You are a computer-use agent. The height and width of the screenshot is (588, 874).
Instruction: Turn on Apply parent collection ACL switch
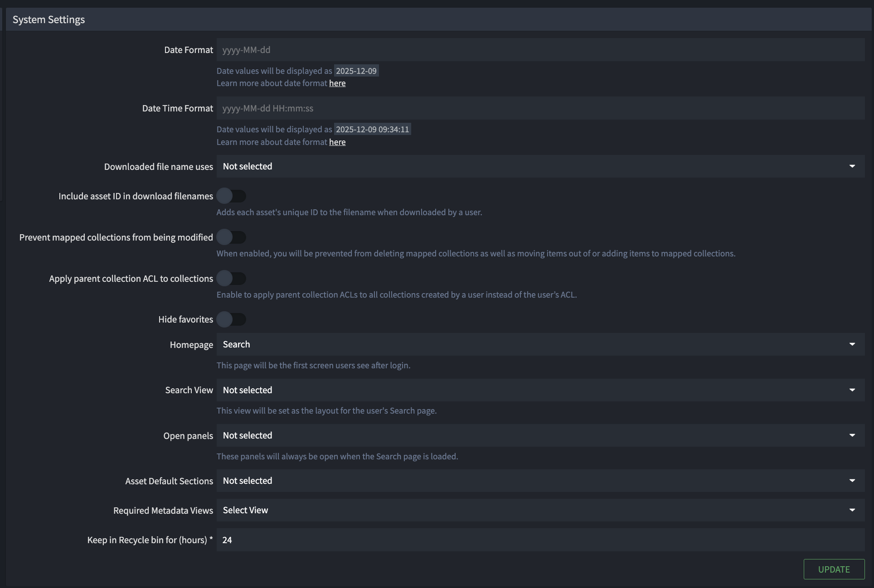pyautogui.click(x=231, y=279)
